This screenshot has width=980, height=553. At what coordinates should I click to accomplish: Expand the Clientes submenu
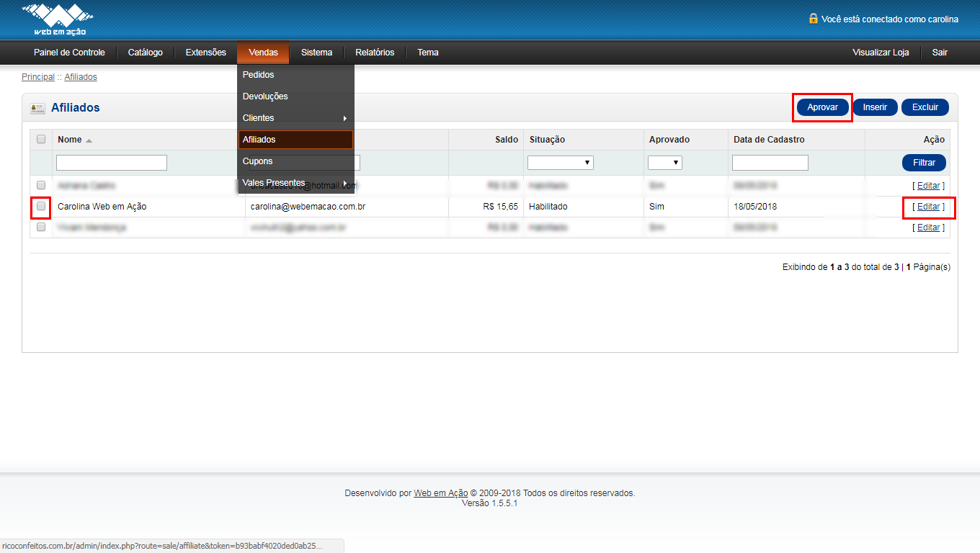[295, 118]
